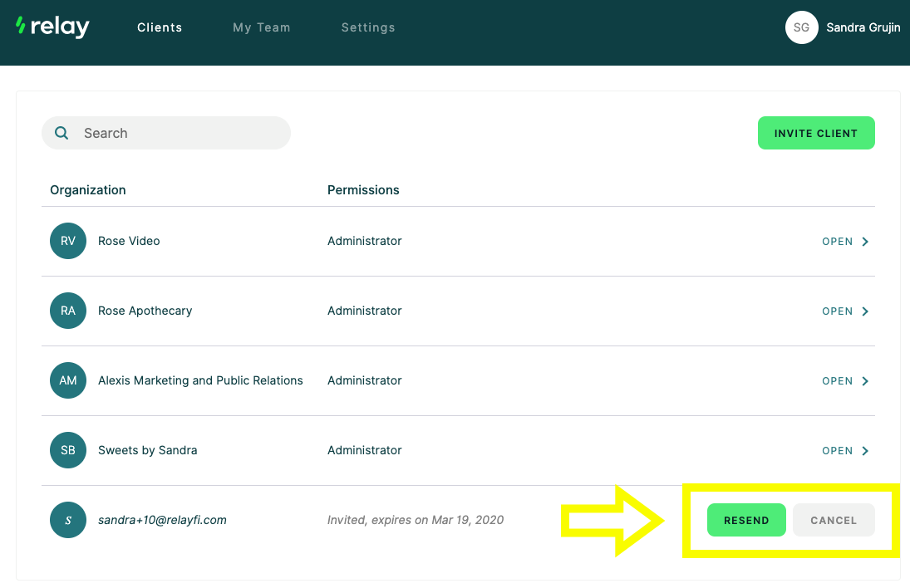Click the Relay logo

coord(53,27)
